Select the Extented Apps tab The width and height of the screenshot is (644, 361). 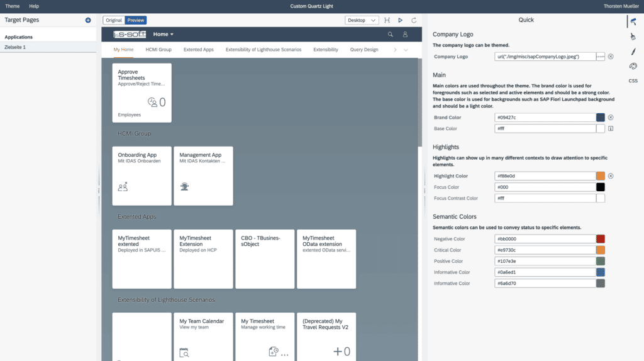click(198, 50)
